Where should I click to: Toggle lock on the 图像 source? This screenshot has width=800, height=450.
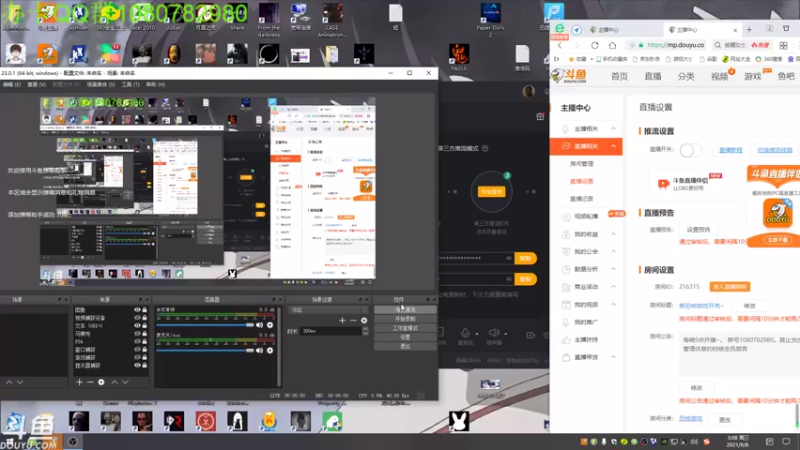144,310
